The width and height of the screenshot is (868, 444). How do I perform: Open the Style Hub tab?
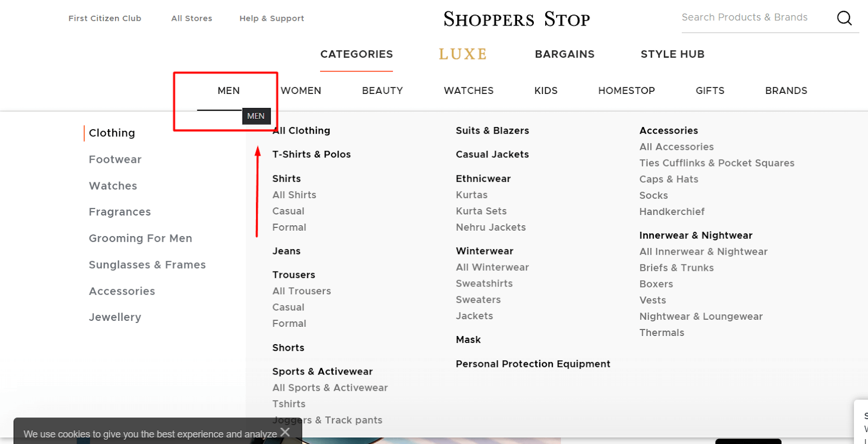point(672,54)
